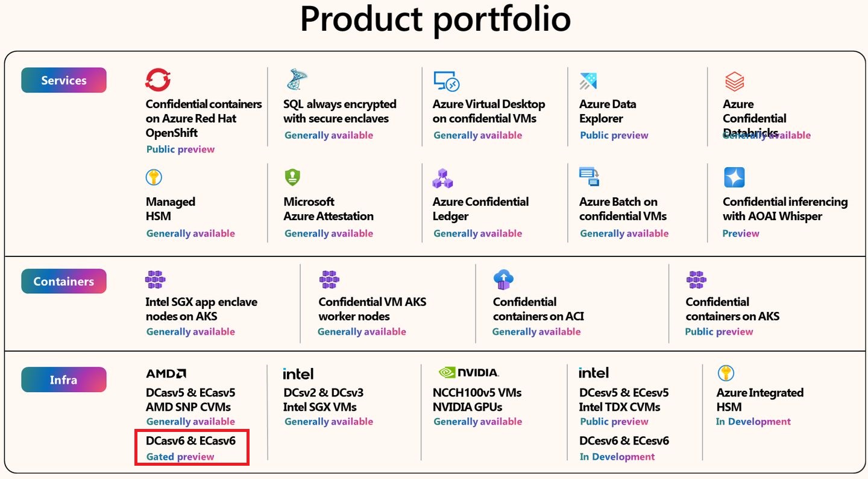This screenshot has width=868, height=479.
Task: Click the Confidential inferencing sparkle icon
Action: point(734,177)
